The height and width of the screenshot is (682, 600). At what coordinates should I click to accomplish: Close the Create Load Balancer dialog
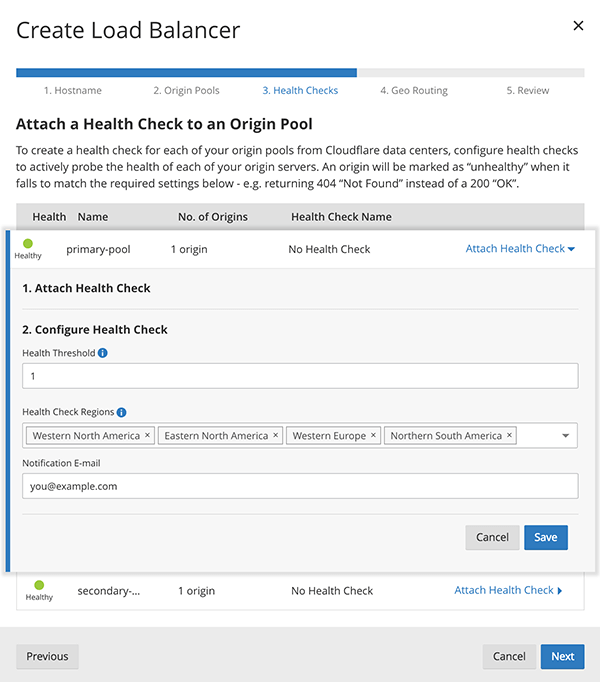[x=578, y=26]
